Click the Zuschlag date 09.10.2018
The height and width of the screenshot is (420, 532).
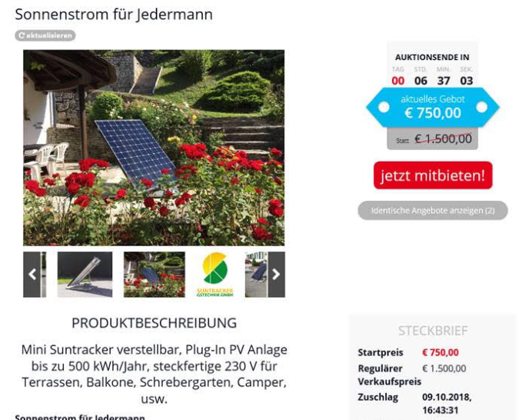(447, 397)
